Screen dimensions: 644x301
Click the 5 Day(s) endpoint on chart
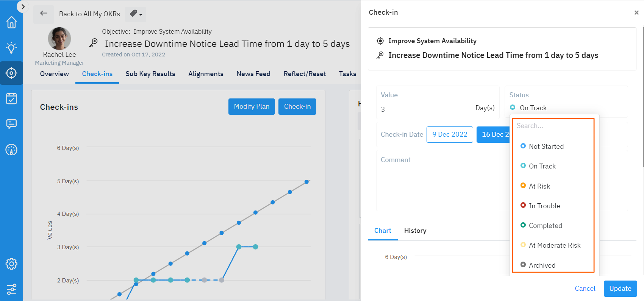tap(306, 182)
